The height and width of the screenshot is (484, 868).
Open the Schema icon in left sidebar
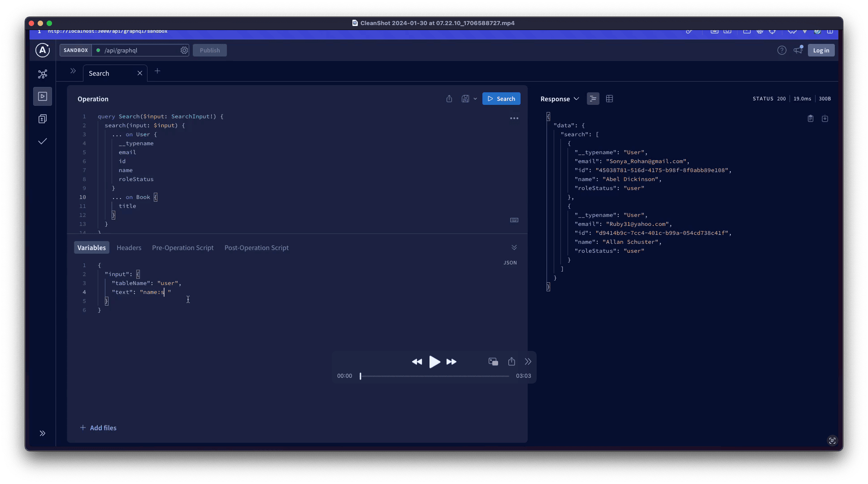pos(43,74)
